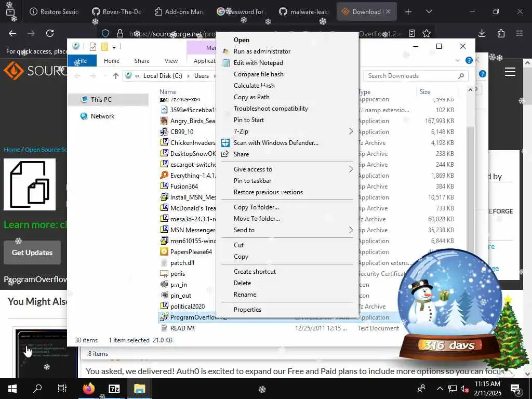
Task: Open taskbar search magnifier
Action: (x=37, y=389)
